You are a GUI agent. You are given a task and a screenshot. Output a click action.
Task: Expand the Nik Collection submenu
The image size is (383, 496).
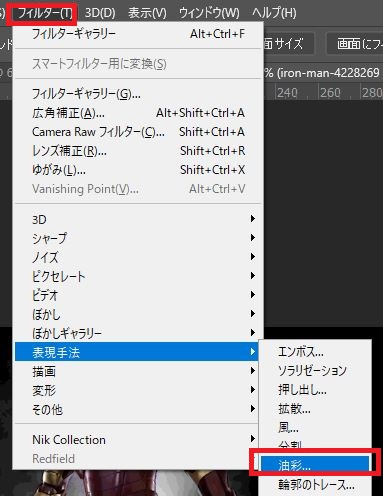(137, 440)
